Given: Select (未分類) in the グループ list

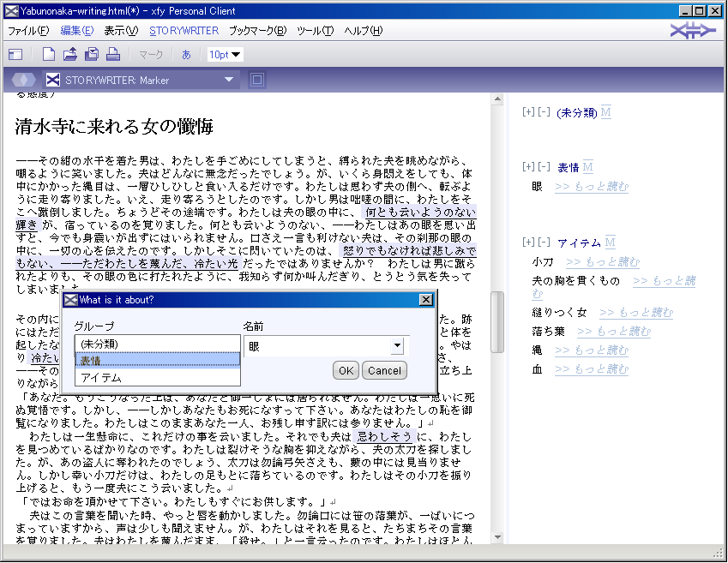Looking at the screenshot, I should tap(158, 344).
